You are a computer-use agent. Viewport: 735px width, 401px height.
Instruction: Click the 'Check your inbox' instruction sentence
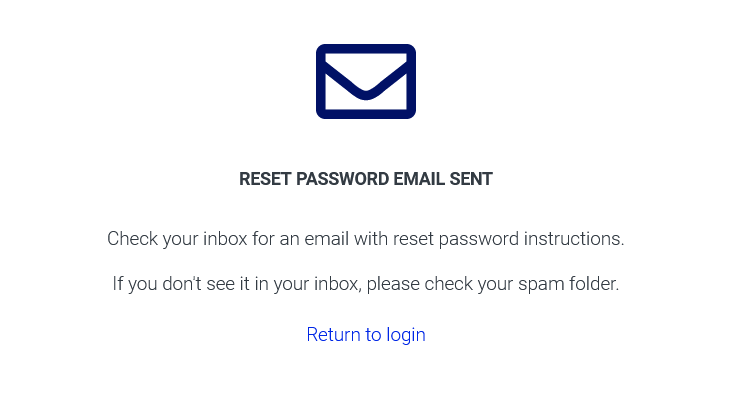tap(366, 239)
